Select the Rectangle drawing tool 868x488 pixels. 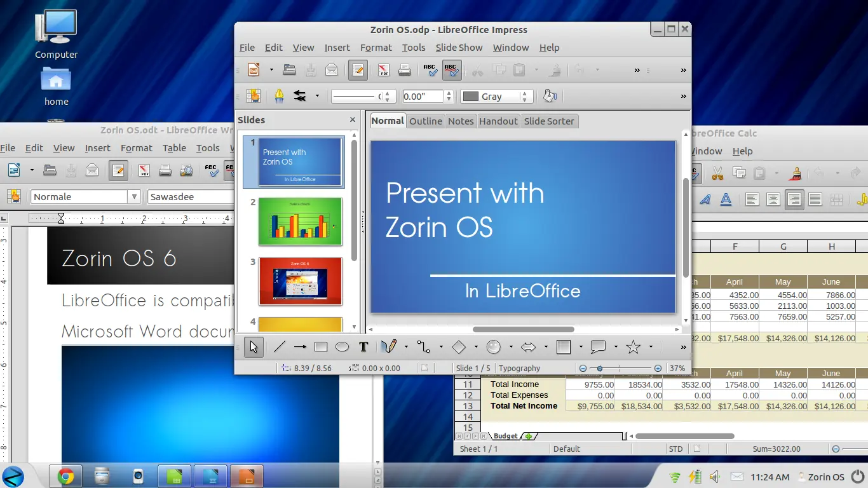point(321,347)
